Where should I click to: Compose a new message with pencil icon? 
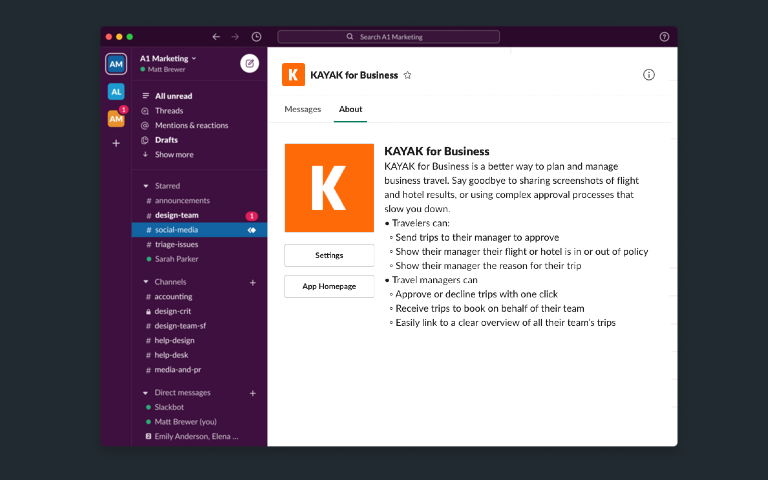249,63
